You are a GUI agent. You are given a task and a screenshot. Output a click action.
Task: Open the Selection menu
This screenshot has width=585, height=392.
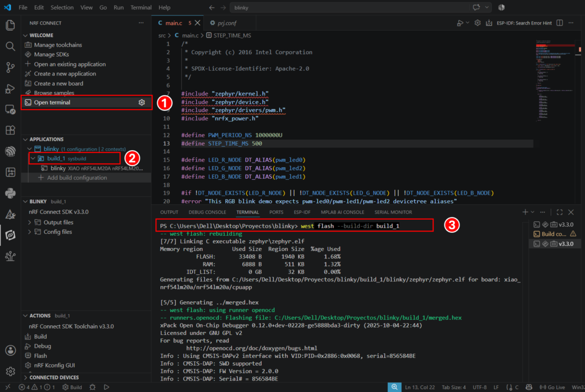coord(62,7)
